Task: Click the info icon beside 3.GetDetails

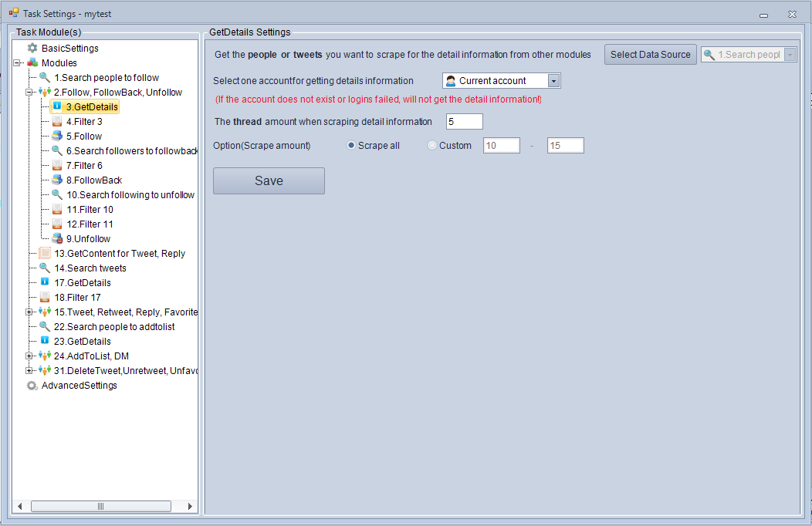Action: tap(57, 106)
